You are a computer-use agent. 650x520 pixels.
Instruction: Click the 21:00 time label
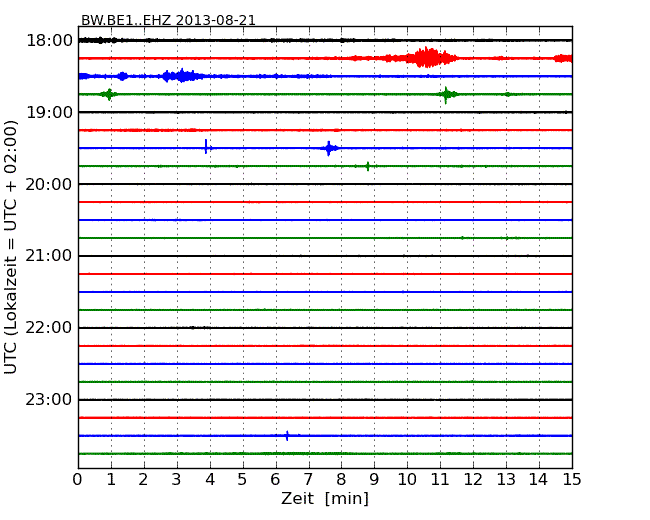coord(49,256)
